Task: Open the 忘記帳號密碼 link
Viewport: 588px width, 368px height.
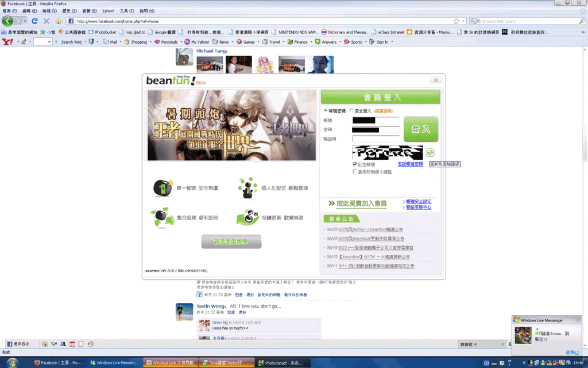Action: 410,164
